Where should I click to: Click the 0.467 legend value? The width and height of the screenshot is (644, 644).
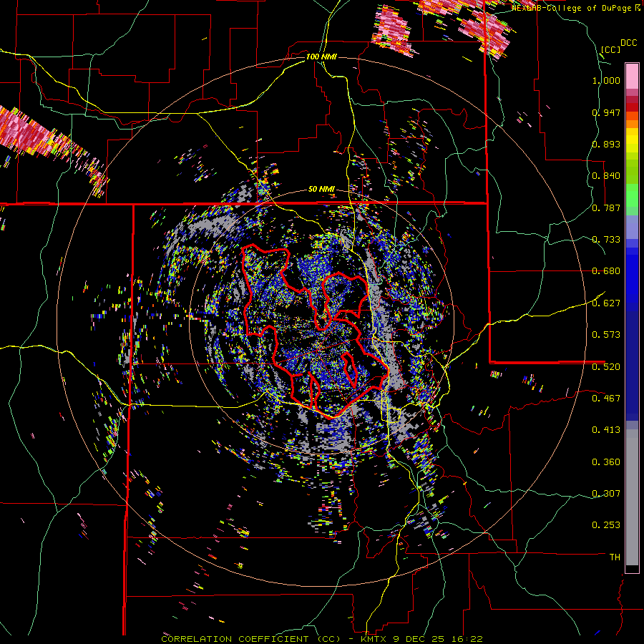coord(606,399)
